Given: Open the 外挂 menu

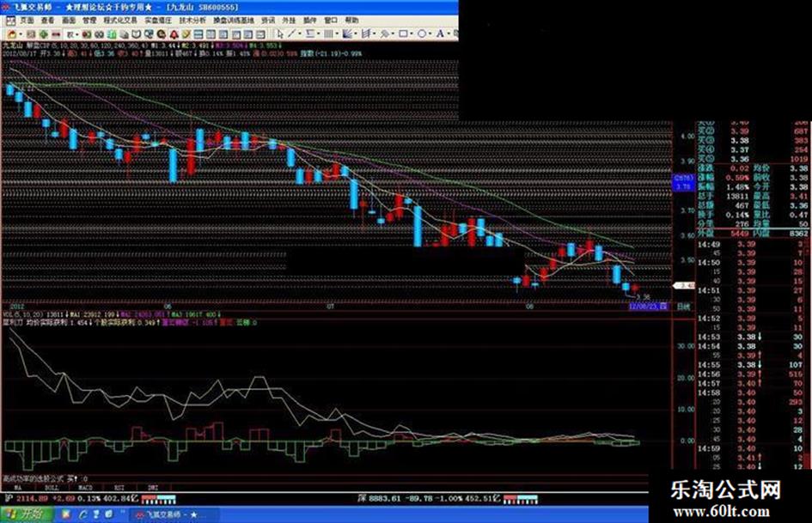Looking at the screenshot, I should (289, 21).
